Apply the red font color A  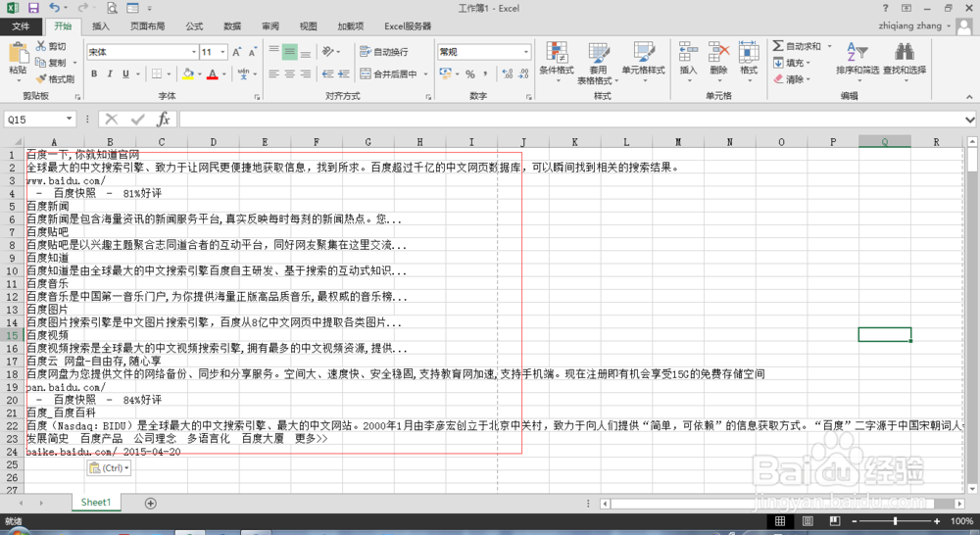213,73
